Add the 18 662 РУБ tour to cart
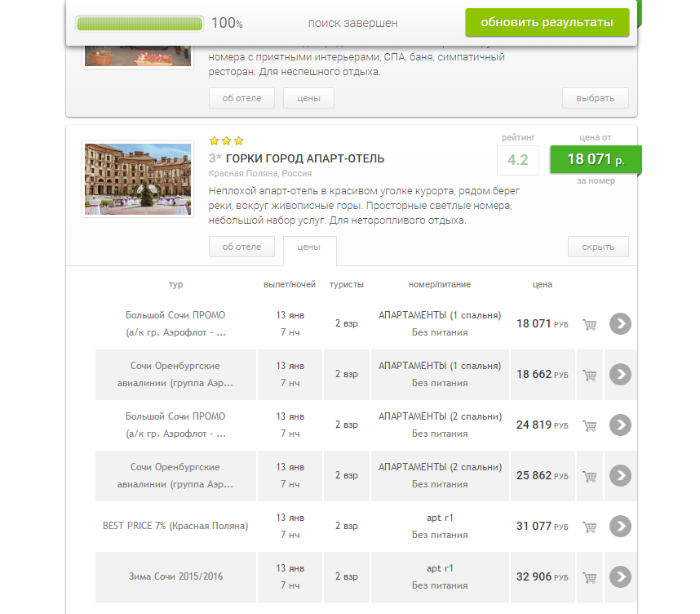Image resolution: width=700 pixels, height=614 pixels. pos(589,375)
